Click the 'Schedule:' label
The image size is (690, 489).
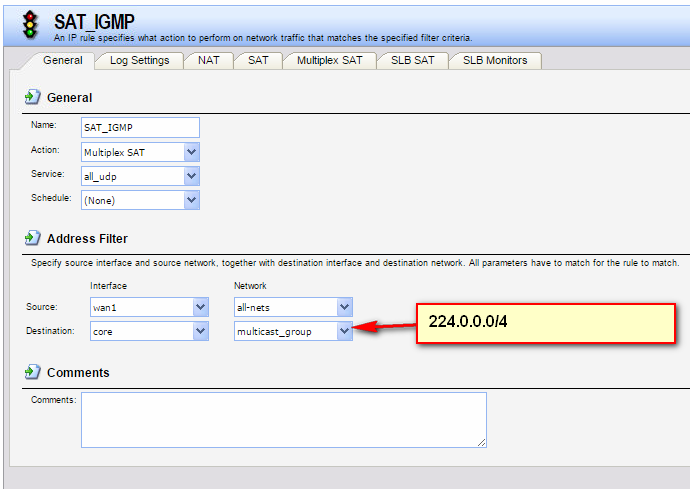click(x=51, y=198)
